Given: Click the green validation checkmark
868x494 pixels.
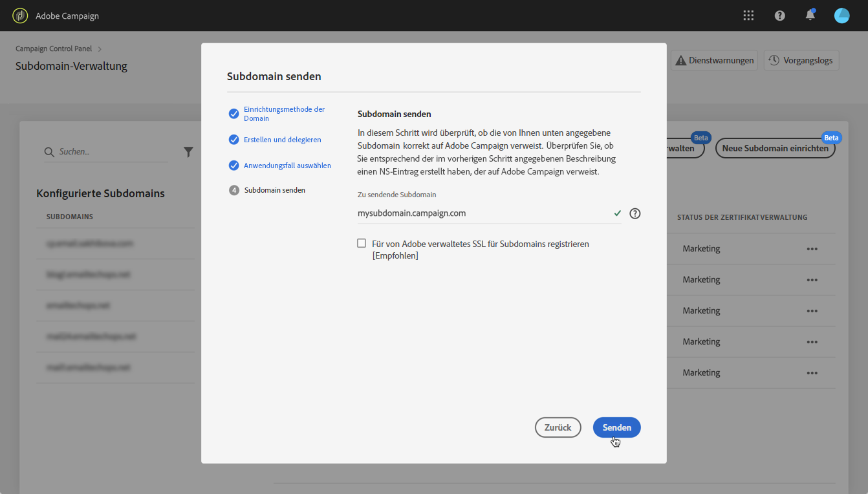Looking at the screenshot, I should pyautogui.click(x=618, y=213).
